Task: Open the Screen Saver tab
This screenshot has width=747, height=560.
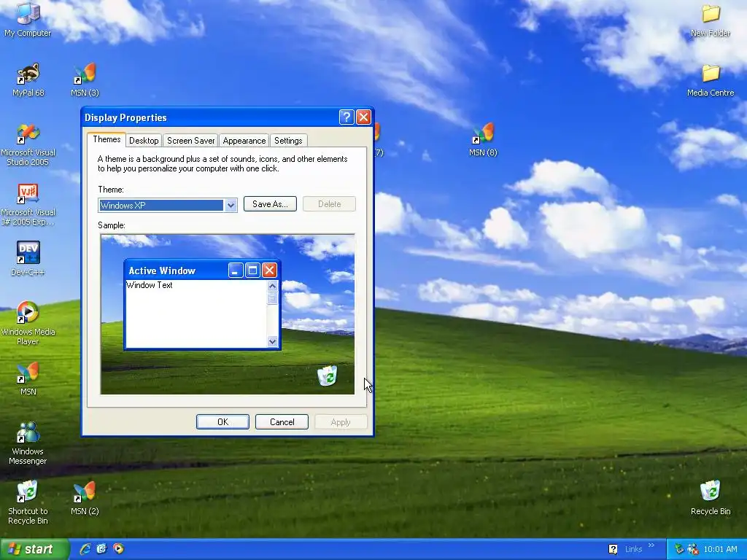Action: (x=190, y=141)
